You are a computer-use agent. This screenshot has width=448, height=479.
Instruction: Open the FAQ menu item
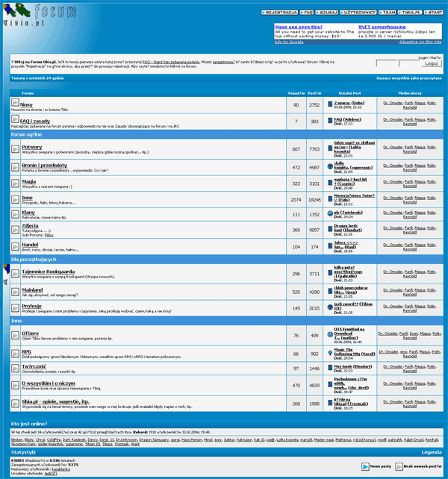pyautogui.click(x=307, y=13)
